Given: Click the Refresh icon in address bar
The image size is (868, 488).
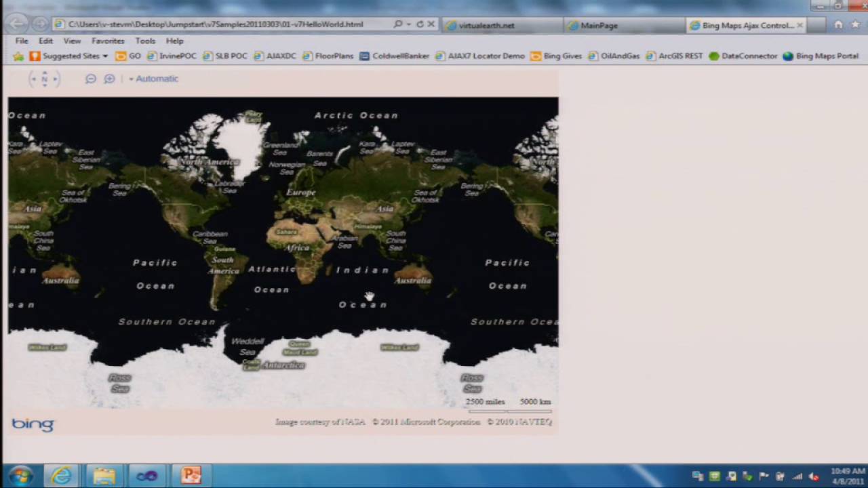Looking at the screenshot, I should 420,24.
